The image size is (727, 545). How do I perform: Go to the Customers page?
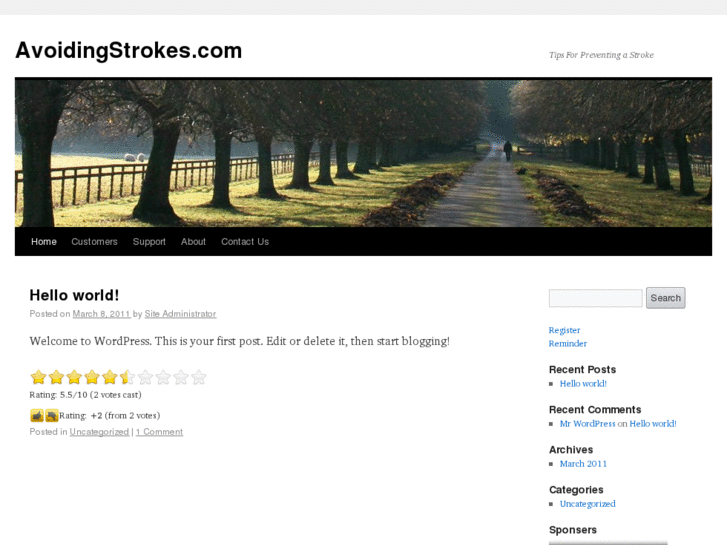[x=94, y=242]
